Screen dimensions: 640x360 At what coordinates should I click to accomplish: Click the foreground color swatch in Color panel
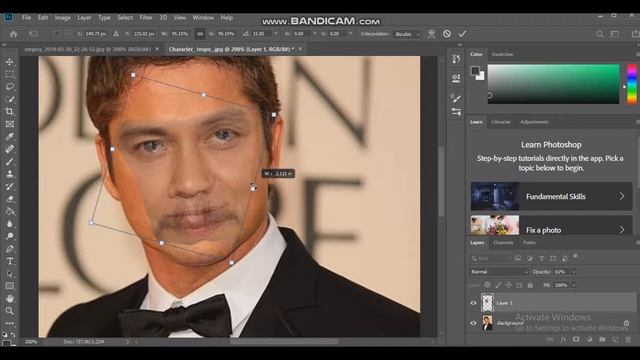475,71
